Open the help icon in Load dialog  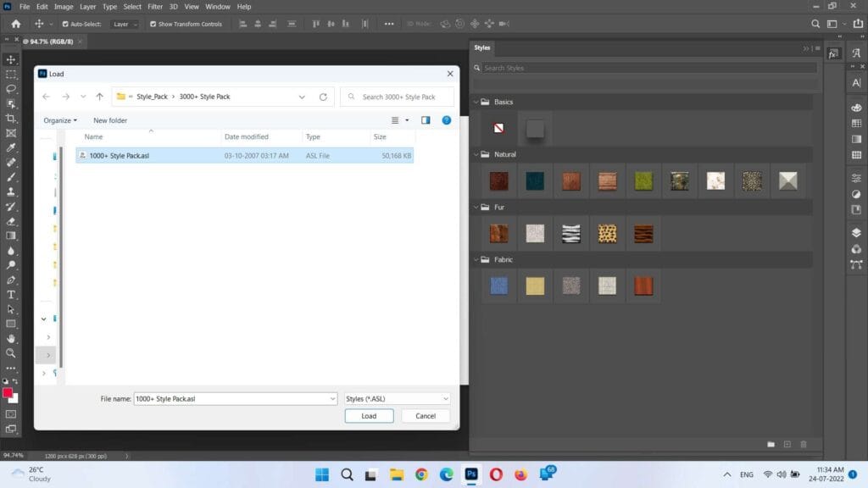(x=446, y=120)
